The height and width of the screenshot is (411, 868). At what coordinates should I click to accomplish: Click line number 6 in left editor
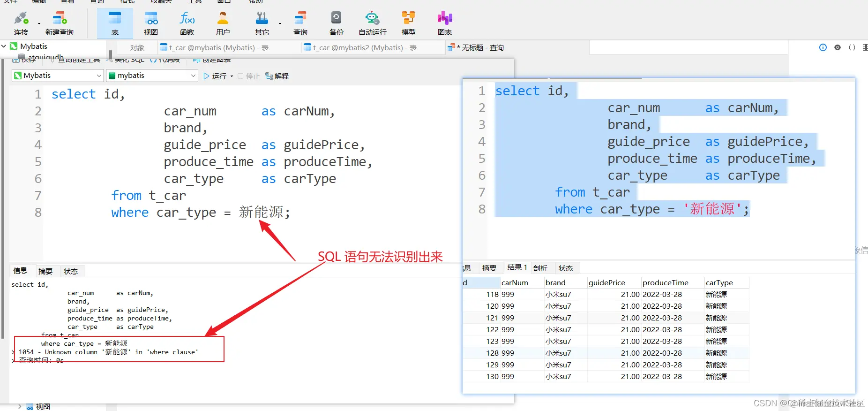point(38,178)
